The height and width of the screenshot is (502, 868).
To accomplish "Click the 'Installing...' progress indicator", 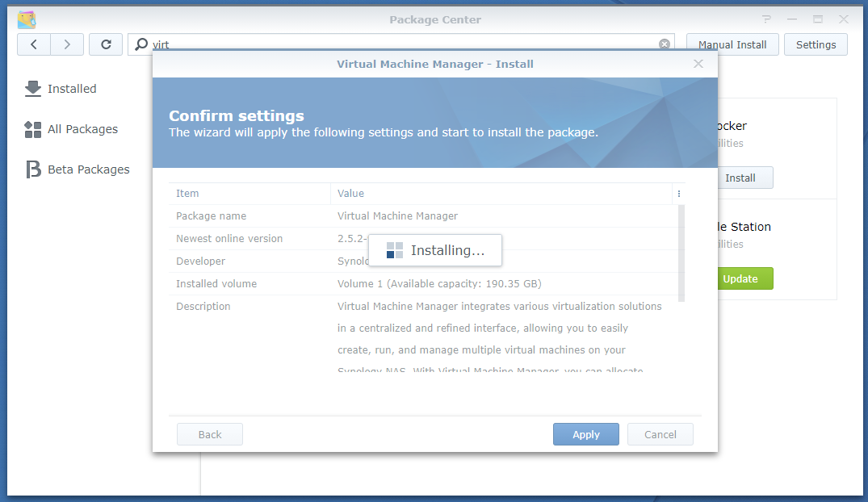I will point(435,250).
